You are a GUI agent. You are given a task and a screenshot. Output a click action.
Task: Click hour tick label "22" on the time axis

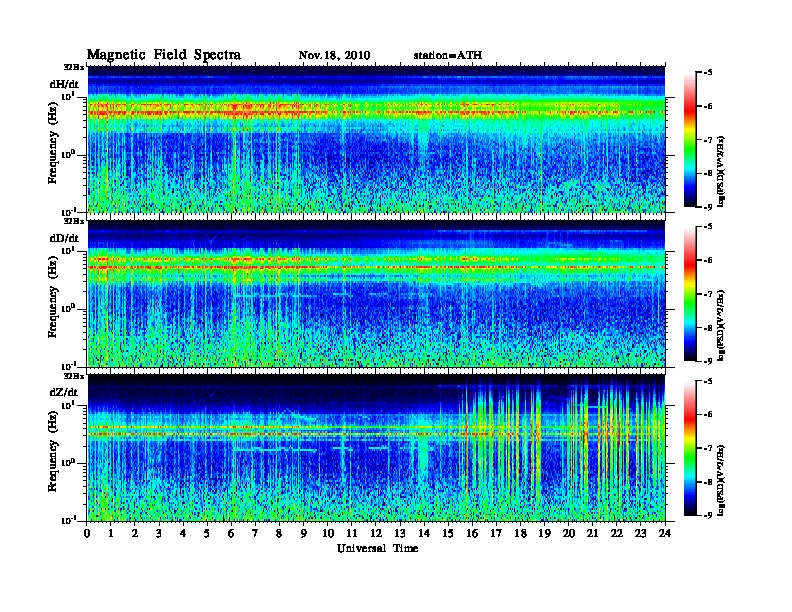click(617, 533)
